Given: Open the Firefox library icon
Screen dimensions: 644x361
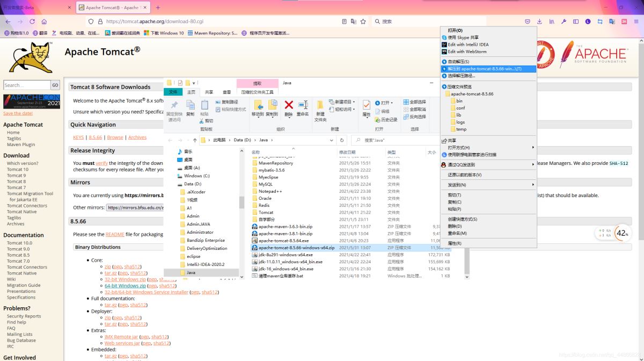Looking at the screenshot, I should point(552,21).
